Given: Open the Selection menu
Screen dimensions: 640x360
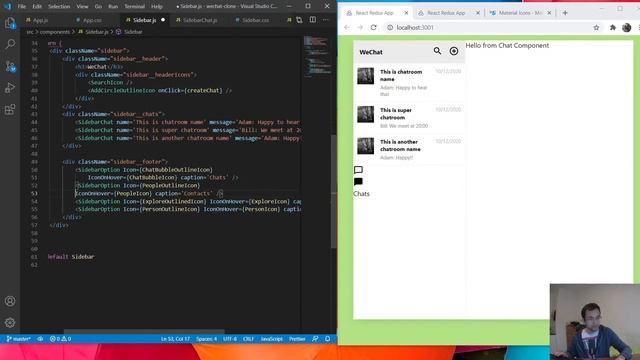Looking at the screenshot, I should (59, 7).
